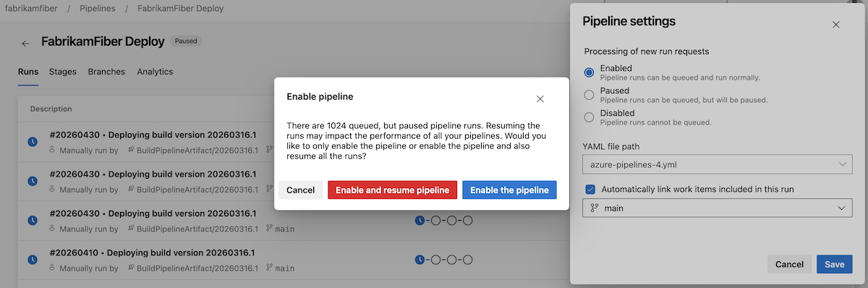Open the main branch dropdown
The height and width of the screenshot is (288, 868).
(718, 208)
